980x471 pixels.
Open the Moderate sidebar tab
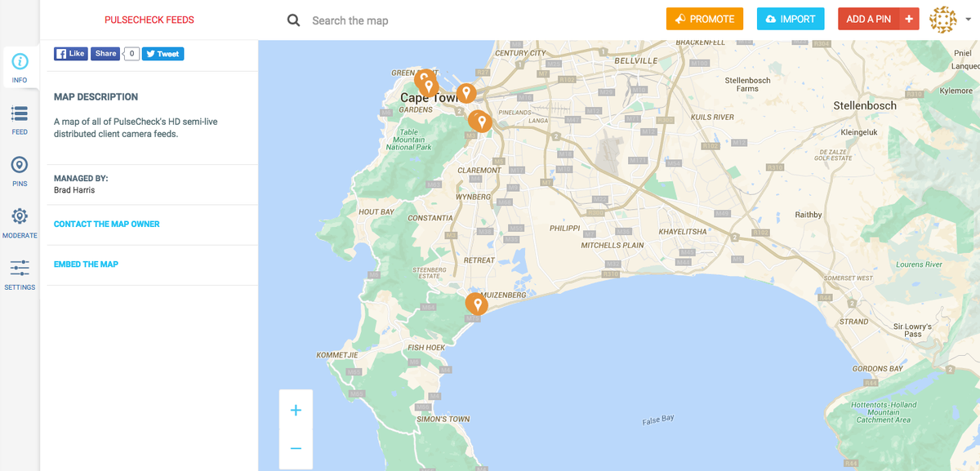20,224
